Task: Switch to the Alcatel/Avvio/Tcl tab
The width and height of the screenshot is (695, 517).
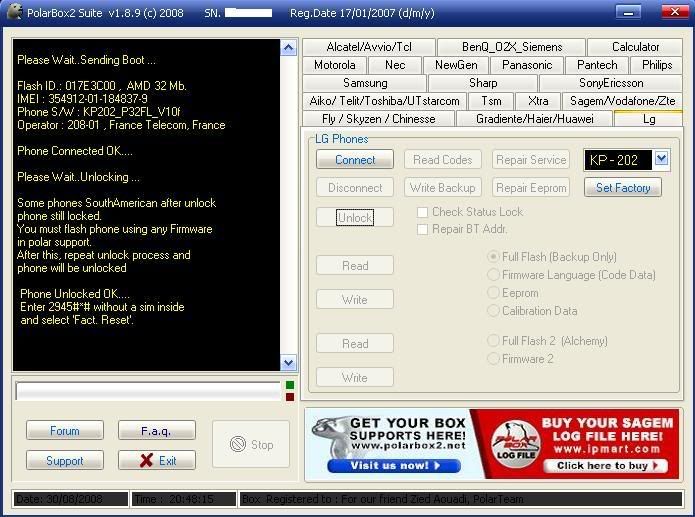Action: [x=369, y=47]
